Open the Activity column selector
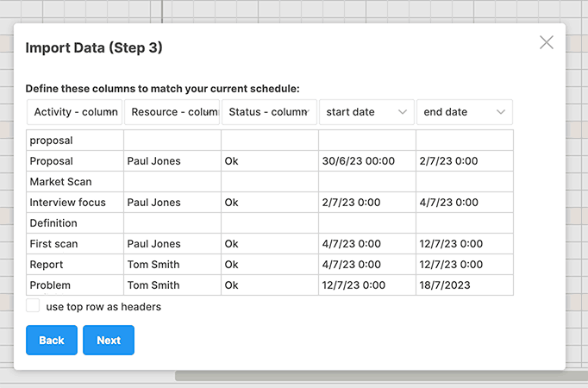 click(x=75, y=112)
